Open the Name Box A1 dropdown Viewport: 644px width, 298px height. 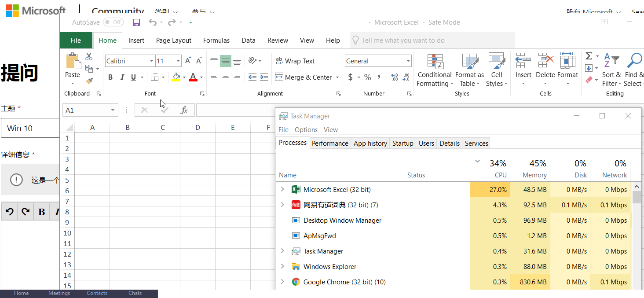(113, 110)
